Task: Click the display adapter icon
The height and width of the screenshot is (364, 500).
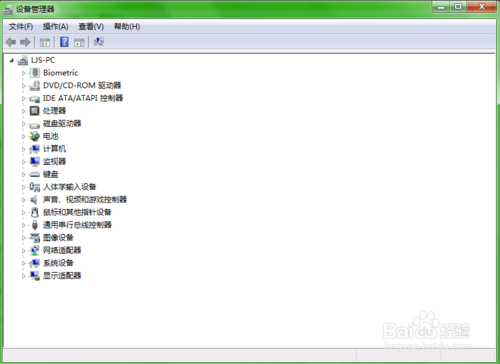Action: pos(35,276)
